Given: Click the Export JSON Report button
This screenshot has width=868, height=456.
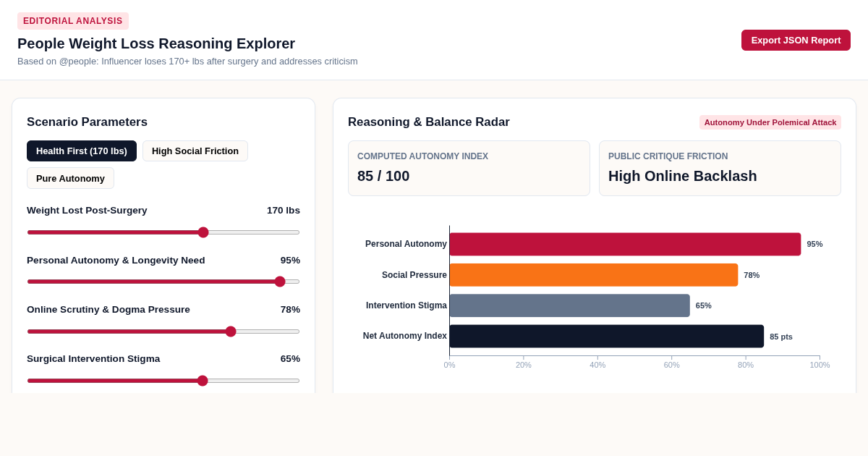Looking at the screenshot, I should click(796, 40).
